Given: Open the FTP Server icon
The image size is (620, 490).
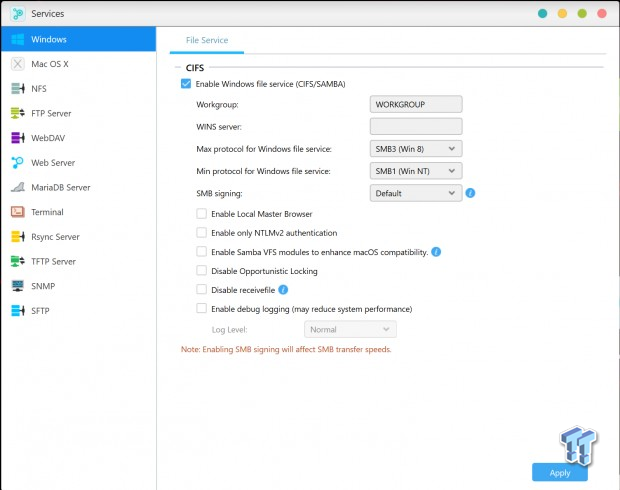Looking at the screenshot, I should click(x=17, y=113).
